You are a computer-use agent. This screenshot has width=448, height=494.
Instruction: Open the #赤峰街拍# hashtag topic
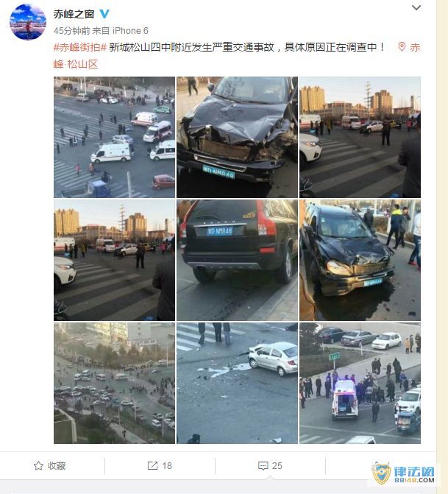click(80, 47)
